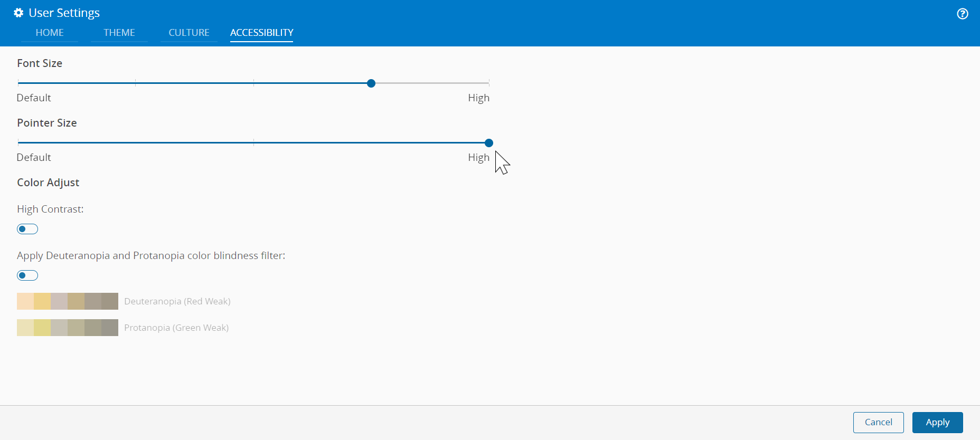Click the Pointer Size slider handle

489,143
